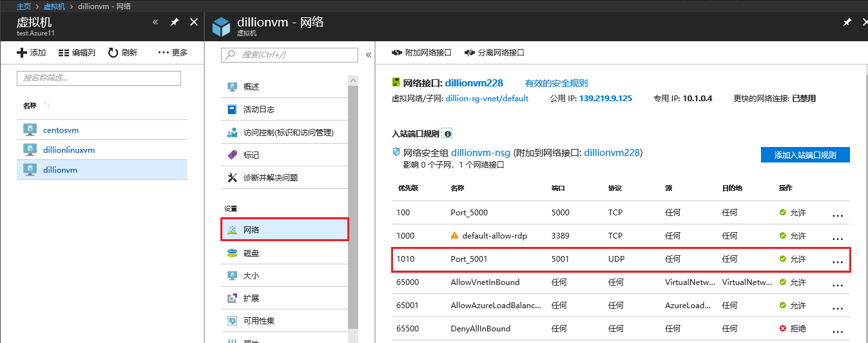Open 编辑列 column editor
This screenshot has width=868, height=343.
click(76, 53)
